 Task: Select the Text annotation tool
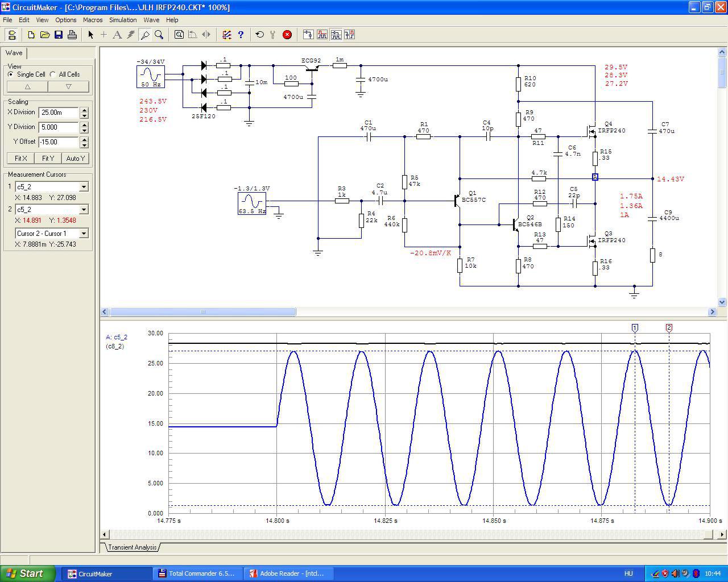click(117, 35)
